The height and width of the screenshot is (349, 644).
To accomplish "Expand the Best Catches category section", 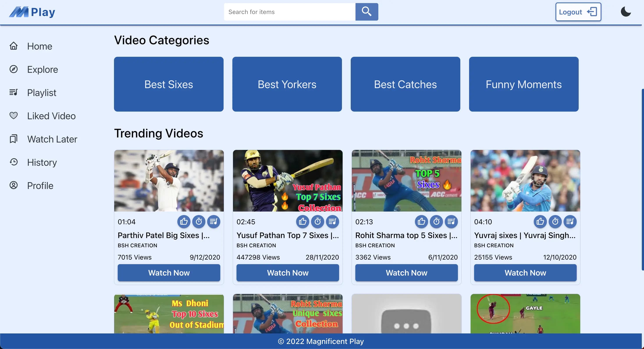I will coord(405,84).
